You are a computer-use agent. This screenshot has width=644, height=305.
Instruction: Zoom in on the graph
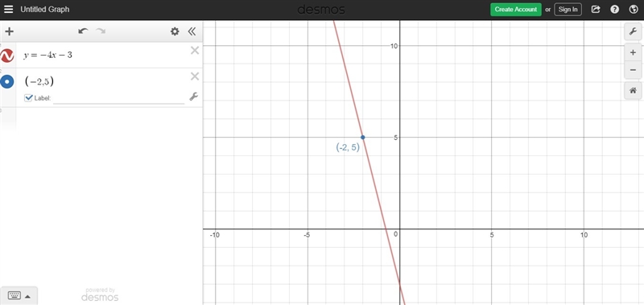[x=633, y=53]
